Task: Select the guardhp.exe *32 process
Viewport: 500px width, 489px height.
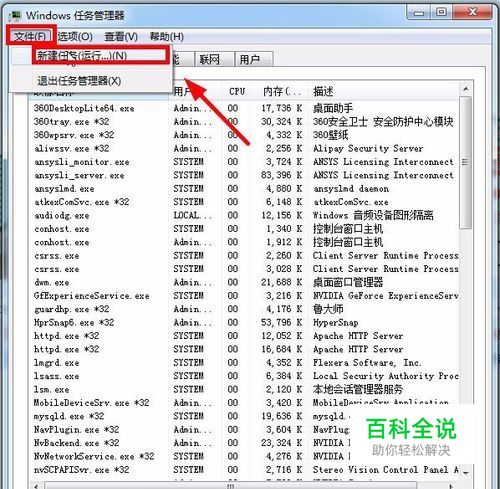Action: (x=71, y=309)
